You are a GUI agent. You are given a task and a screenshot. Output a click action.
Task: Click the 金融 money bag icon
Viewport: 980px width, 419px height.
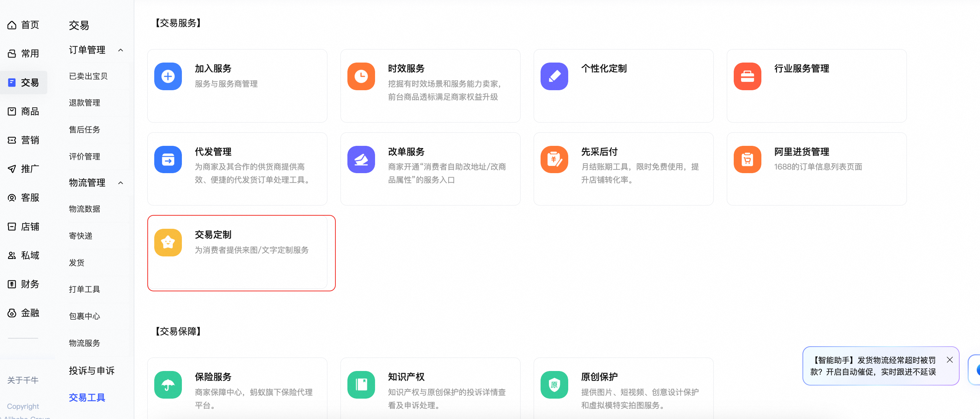coord(12,313)
